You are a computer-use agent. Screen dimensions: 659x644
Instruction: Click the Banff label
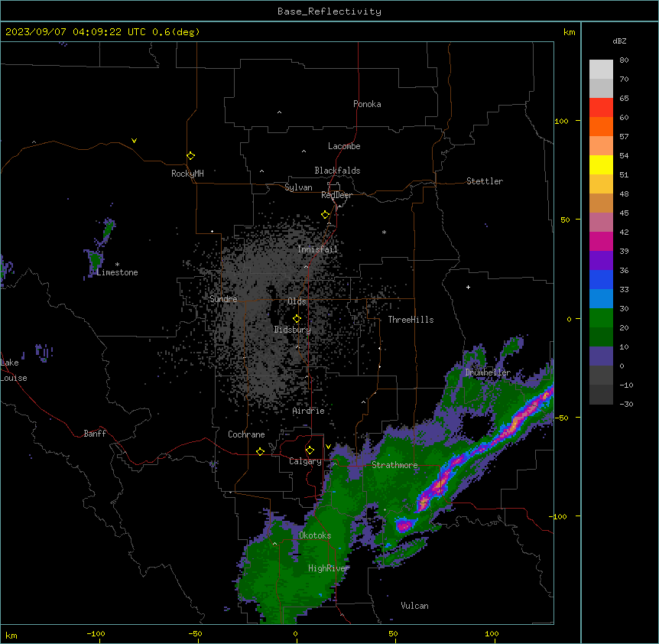pyautogui.click(x=95, y=434)
